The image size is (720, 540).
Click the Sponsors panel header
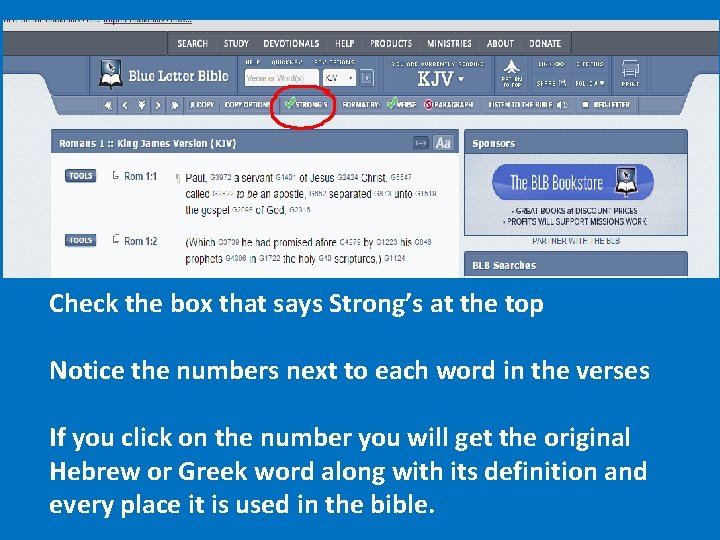pyautogui.click(x=576, y=143)
